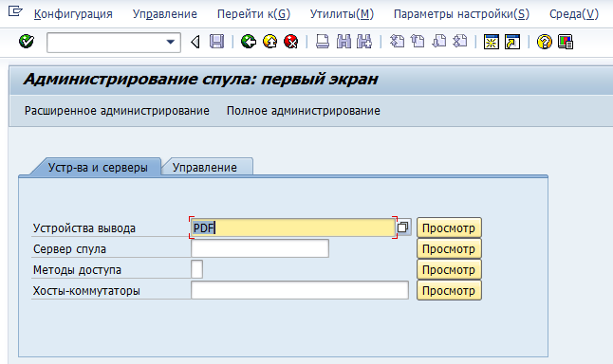This screenshot has height=364, width=613.
Task: Click the Сервер спула label
Action: tap(69, 249)
